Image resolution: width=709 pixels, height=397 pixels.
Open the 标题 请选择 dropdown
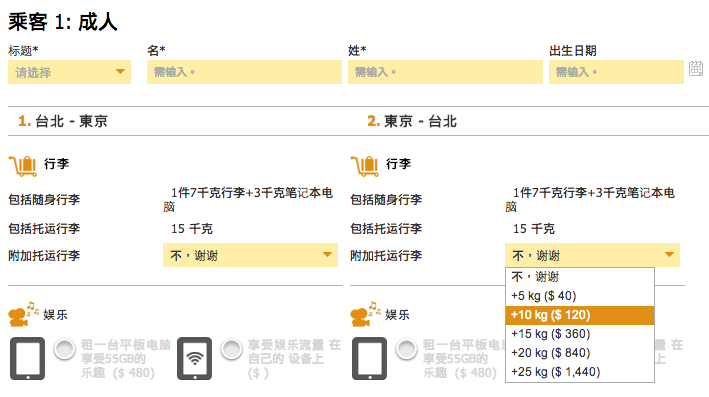[x=70, y=72]
